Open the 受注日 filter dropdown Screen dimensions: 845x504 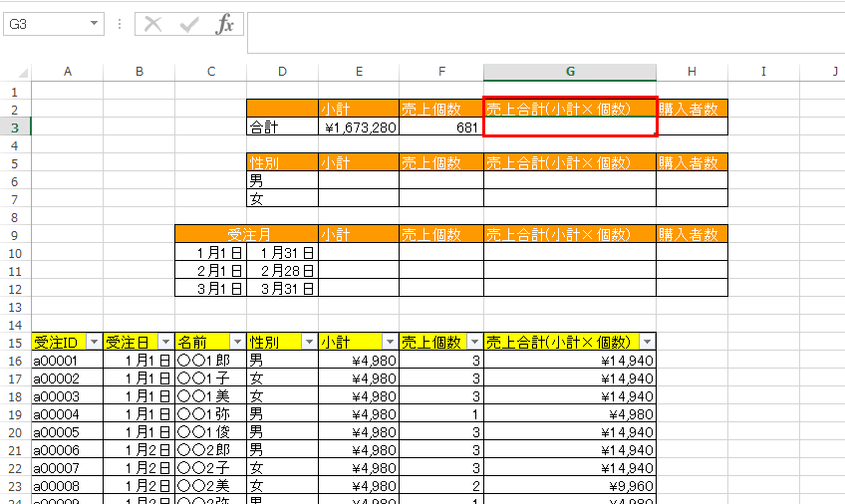tap(165, 342)
